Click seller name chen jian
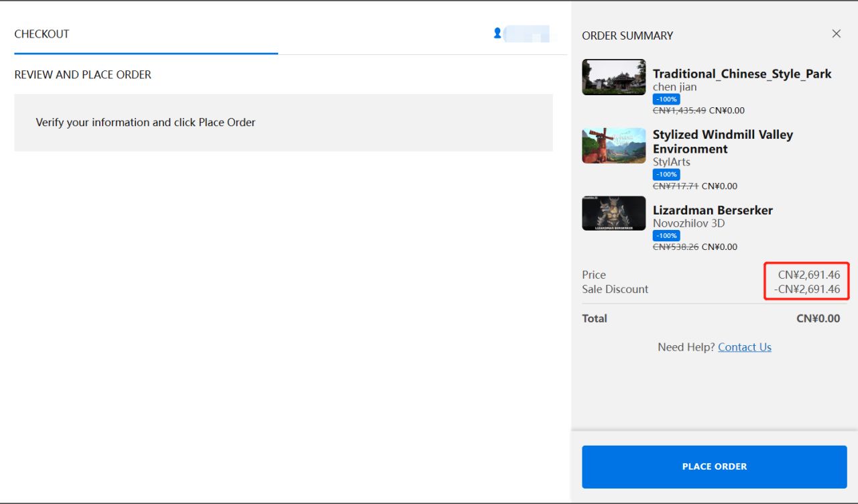The image size is (858, 504). pyautogui.click(x=675, y=87)
